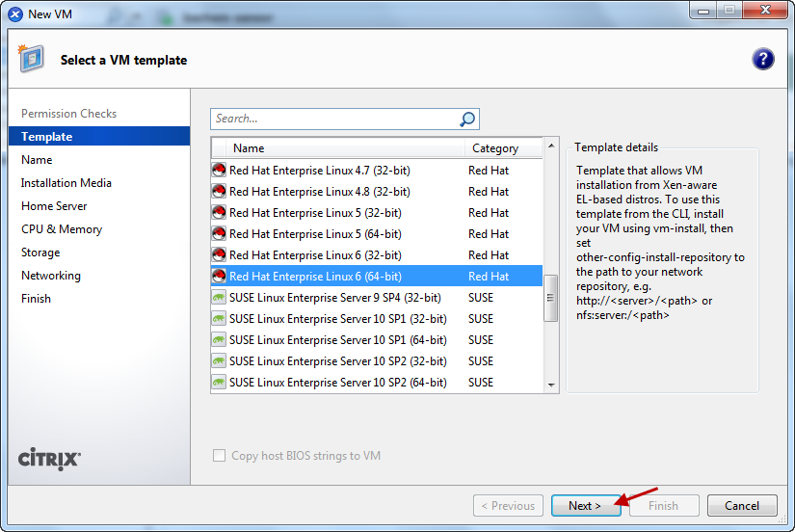Image resolution: width=795 pixels, height=532 pixels.
Task: Select SUSE Linux Enterprise Server 10 SP2 (32-bit)
Action: (x=377, y=361)
